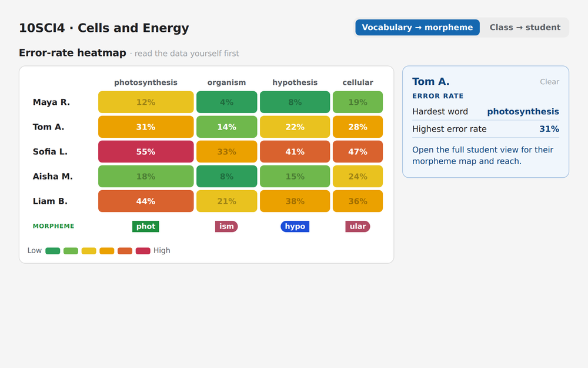
Task: Clear the Tom A. selection panel
Action: 549,82
